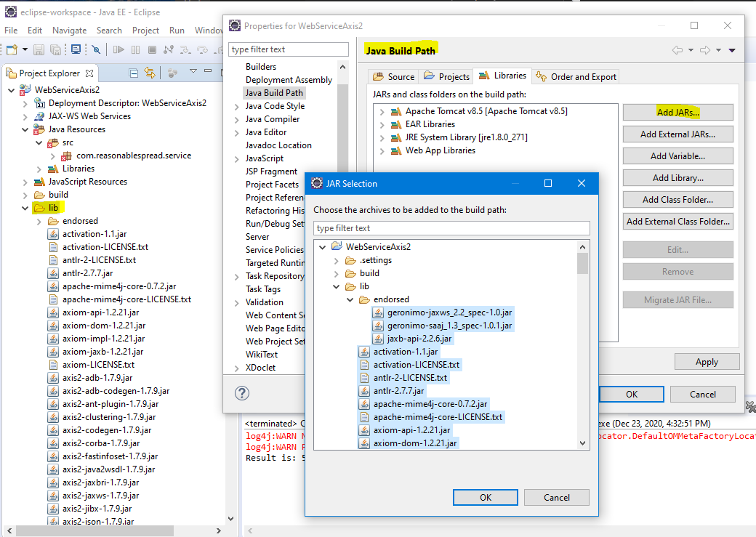Open the New wizard dropdown arrow
Screen dimensions: 756x537
pyautogui.click(x=25, y=49)
